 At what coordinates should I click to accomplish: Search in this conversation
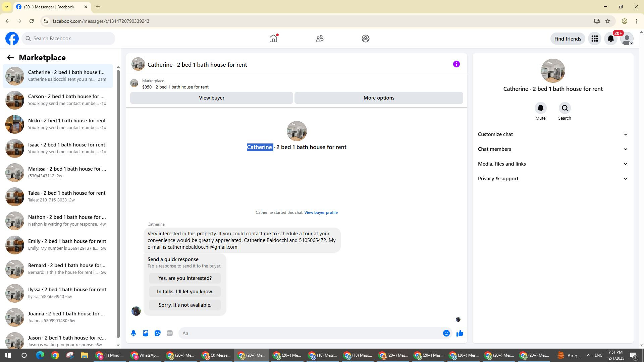tap(565, 108)
